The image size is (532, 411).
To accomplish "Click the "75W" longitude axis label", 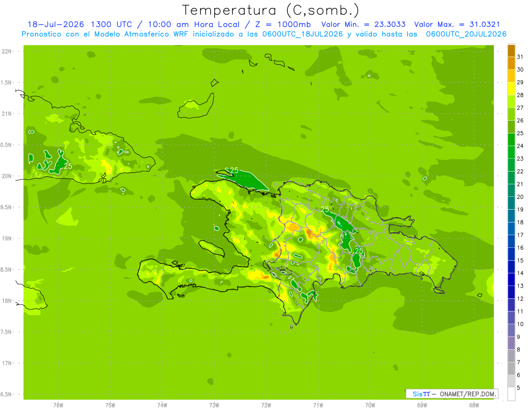I will pos(110,405).
